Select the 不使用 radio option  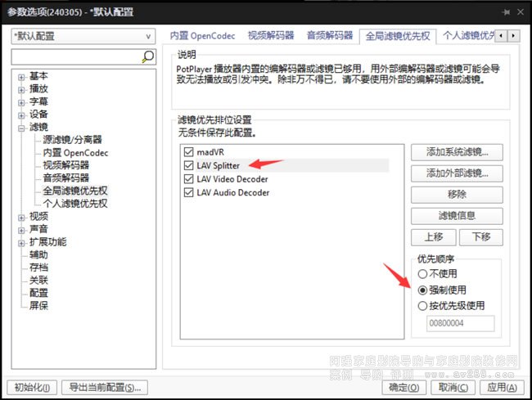(x=422, y=274)
